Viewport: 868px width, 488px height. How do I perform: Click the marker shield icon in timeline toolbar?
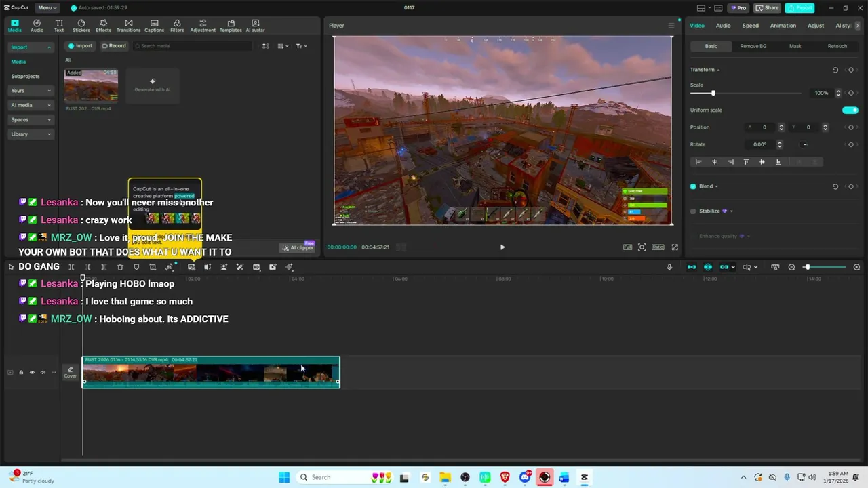pyautogui.click(x=136, y=267)
